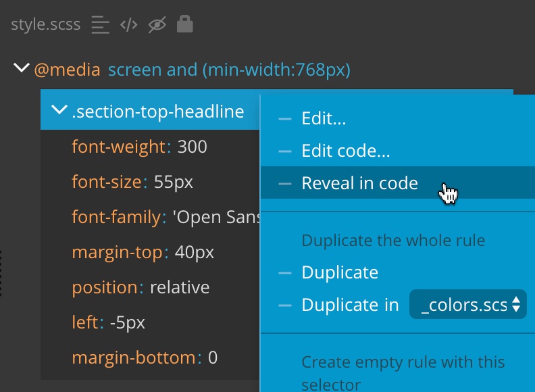Toggle the lock icon for style.scss
Viewport: 535px width, 392px height.
pyautogui.click(x=185, y=24)
